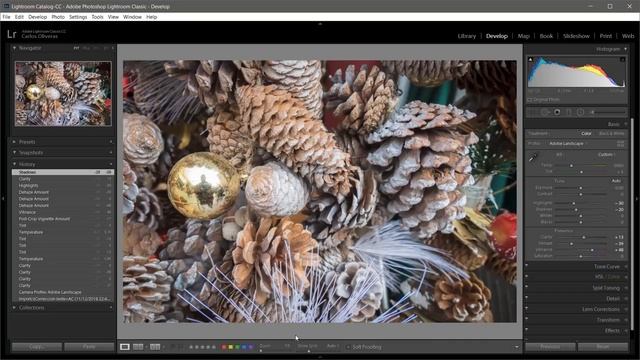Hide the left panels with edge arrow
This screenshot has width=640, height=360.
[x=3, y=199]
